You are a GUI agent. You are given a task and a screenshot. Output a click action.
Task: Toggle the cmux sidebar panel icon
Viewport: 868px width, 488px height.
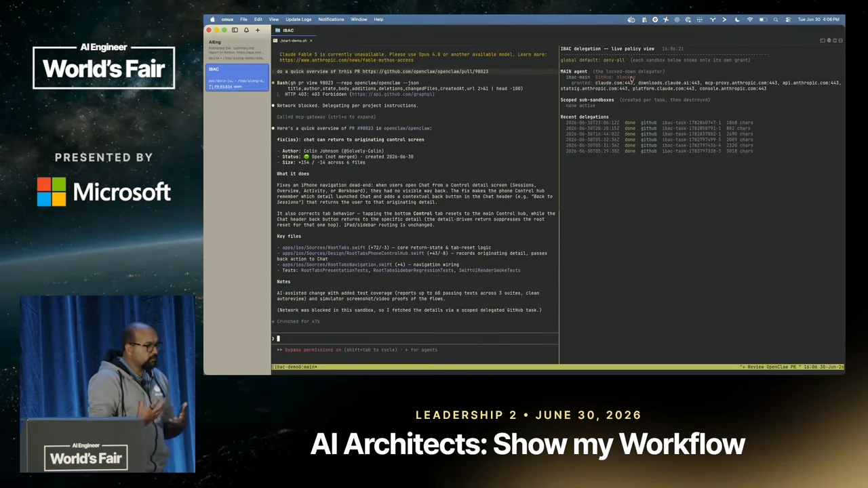(235, 30)
